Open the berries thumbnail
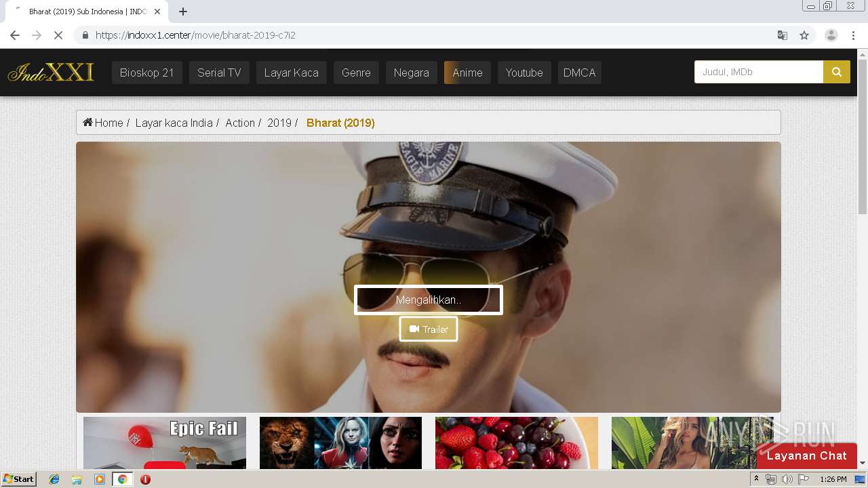Image resolution: width=868 pixels, height=488 pixels. (517, 443)
